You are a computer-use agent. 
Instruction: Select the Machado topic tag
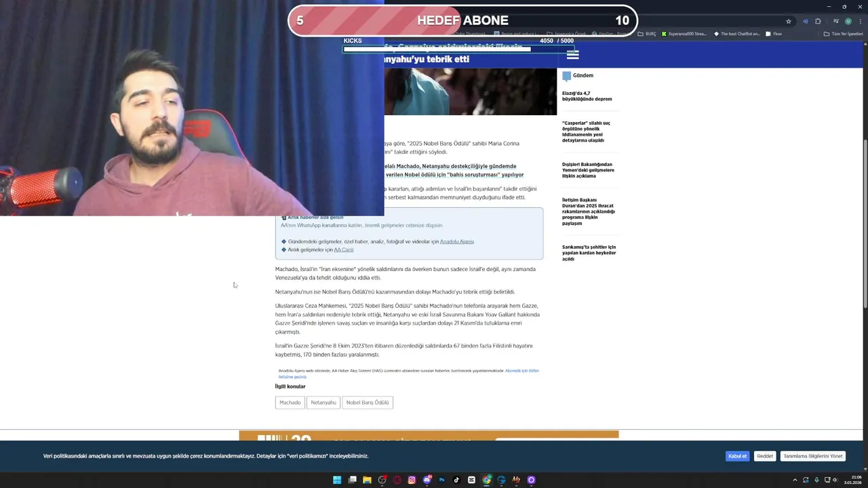(x=290, y=403)
